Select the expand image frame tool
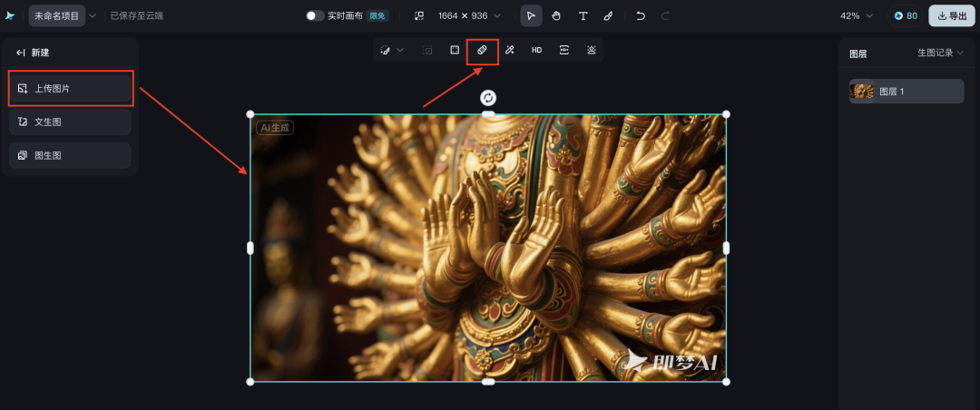Image resolution: width=980 pixels, height=410 pixels. pyautogui.click(x=455, y=50)
